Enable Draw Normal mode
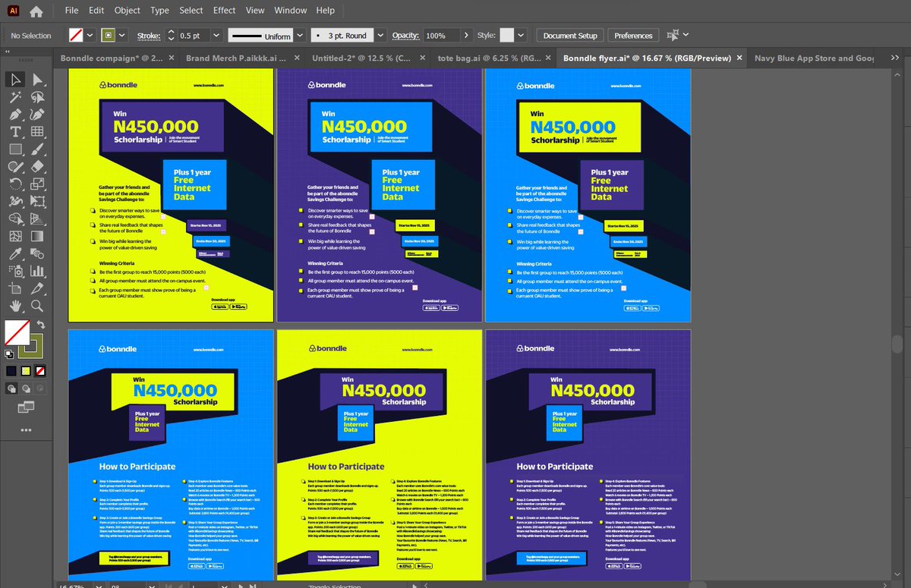The image size is (911, 588). click(x=11, y=388)
